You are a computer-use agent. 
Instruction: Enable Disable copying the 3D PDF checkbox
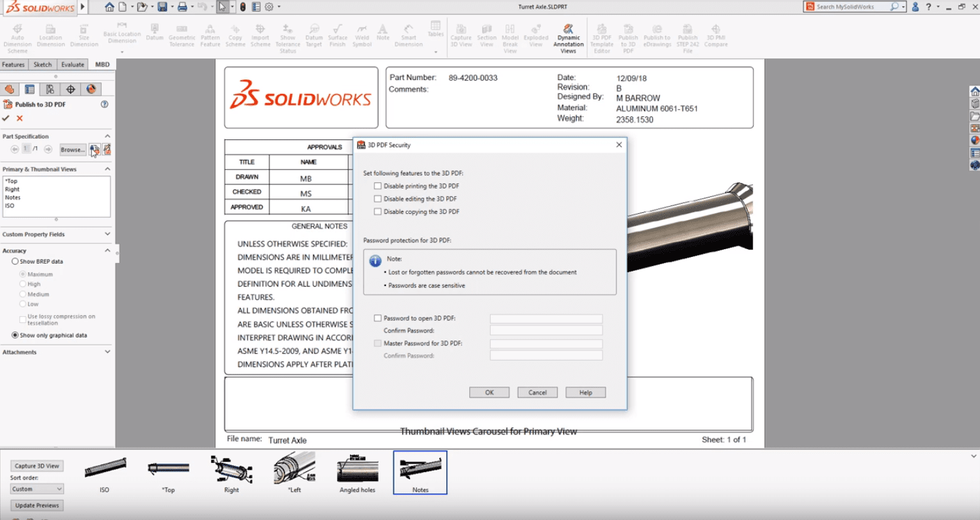point(378,212)
